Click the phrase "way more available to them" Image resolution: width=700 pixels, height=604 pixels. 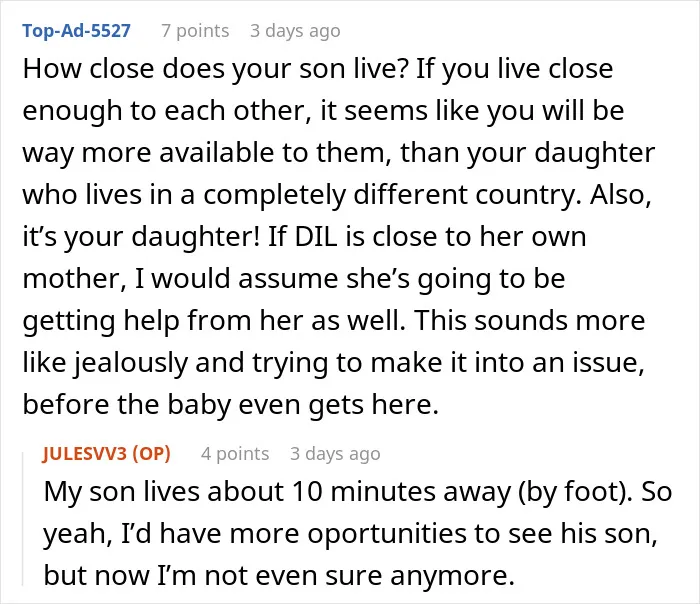point(204,153)
